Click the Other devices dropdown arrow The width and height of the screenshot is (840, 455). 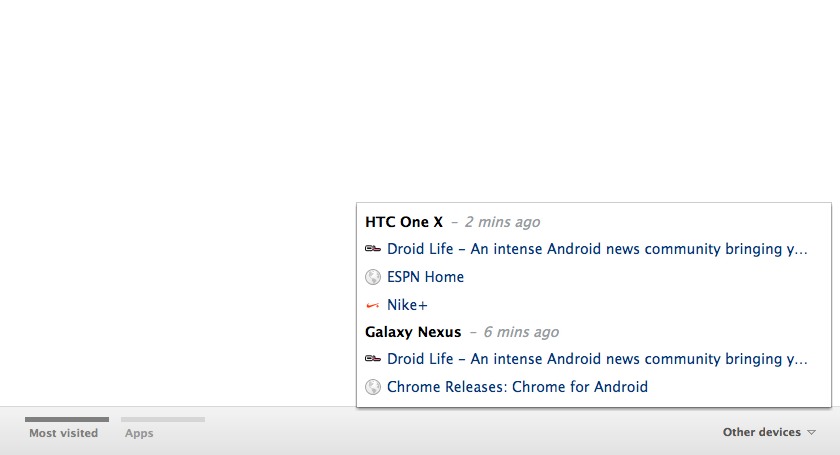[811, 432]
